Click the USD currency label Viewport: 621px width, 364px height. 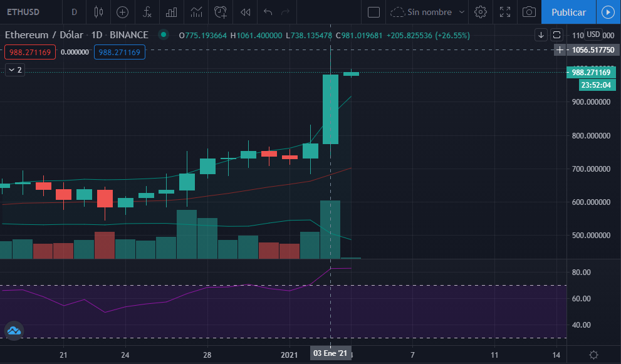tap(593, 34)
